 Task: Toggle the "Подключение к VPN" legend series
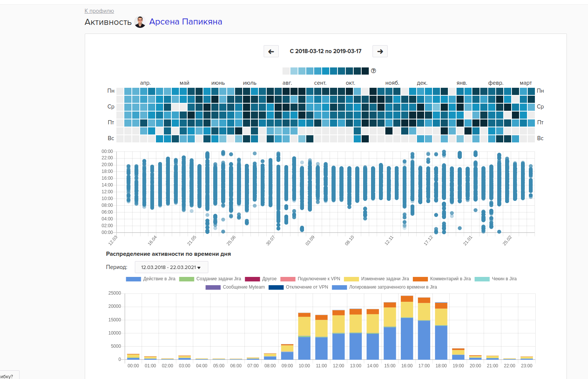tap(310, 279)
